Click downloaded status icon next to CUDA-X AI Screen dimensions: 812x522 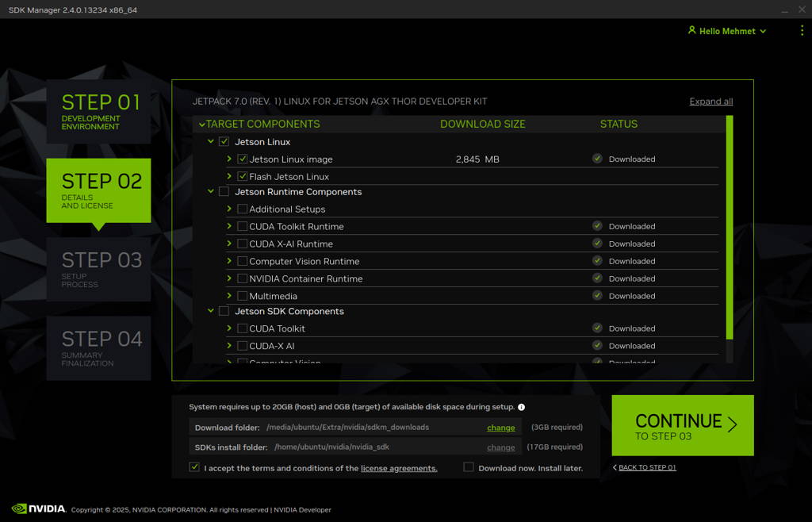(x=597, y=345)
